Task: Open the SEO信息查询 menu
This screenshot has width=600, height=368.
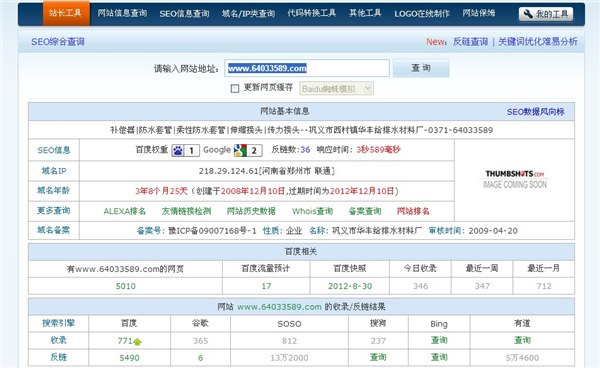Action: pos(184,14)
